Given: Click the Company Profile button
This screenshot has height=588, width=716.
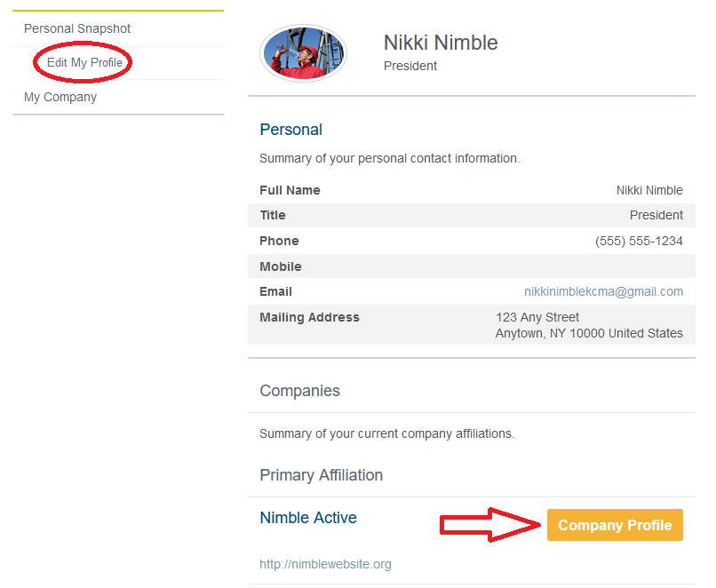Looking at the screenshot, I should tap(615, 525).
